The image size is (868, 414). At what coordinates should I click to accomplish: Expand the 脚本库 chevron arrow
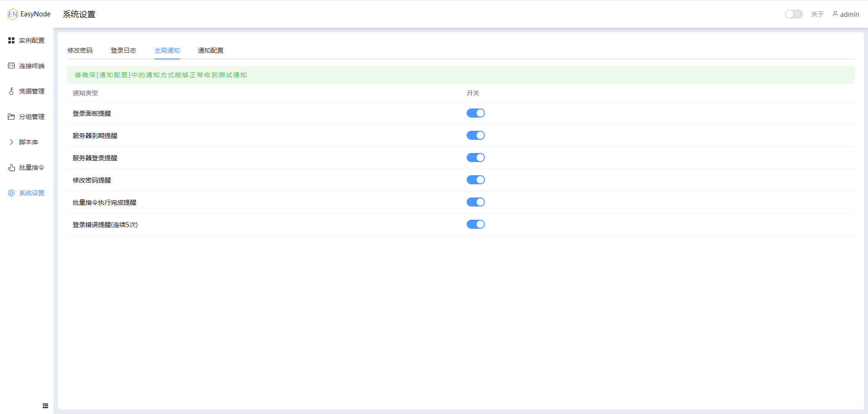(x=11, y=142)
